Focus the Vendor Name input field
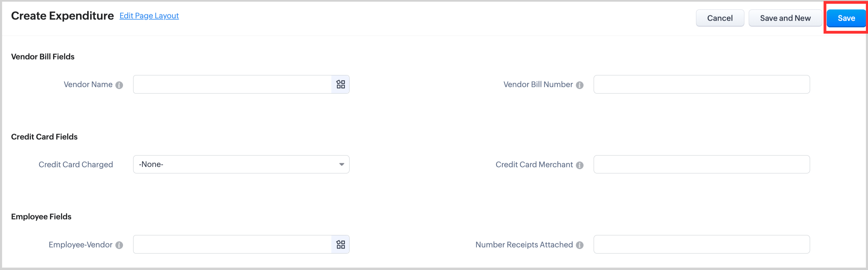The height and width of the screenshot is (270, 868). [232, 84]
